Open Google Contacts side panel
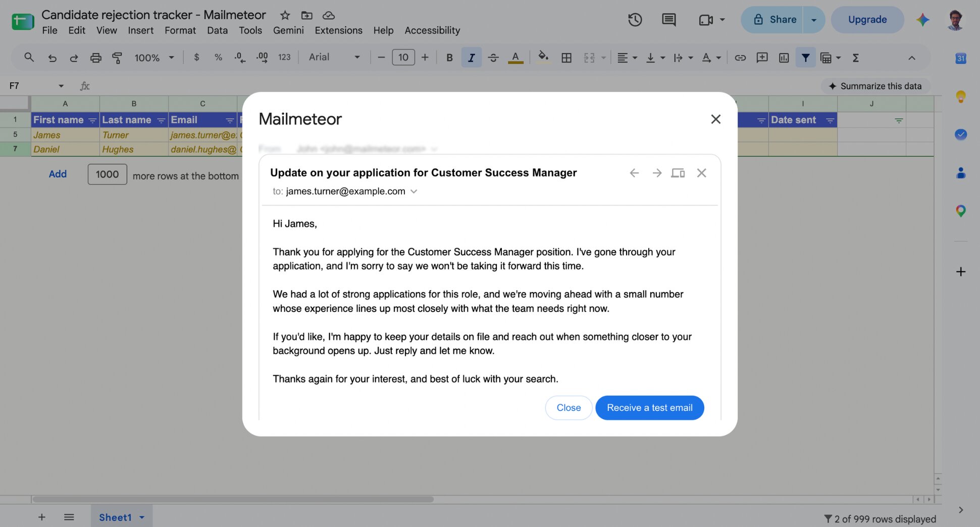 (961, 173)
